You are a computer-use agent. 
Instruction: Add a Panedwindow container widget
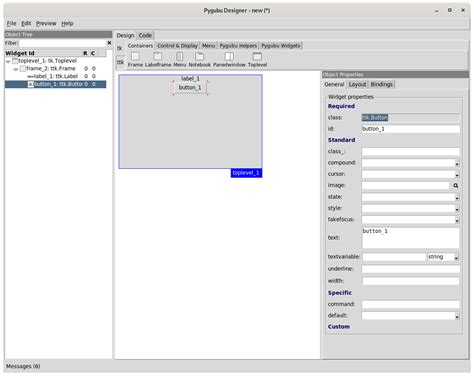[x=229, y=60]
